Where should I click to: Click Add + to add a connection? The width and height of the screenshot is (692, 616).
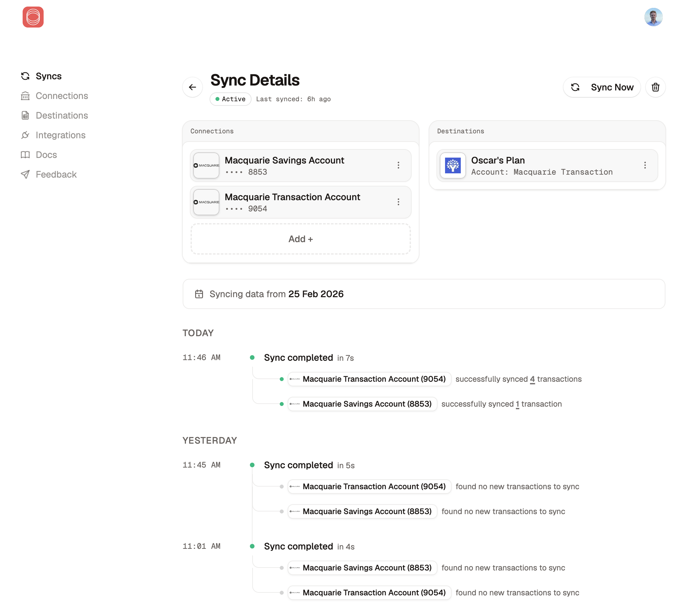(300, 239)
